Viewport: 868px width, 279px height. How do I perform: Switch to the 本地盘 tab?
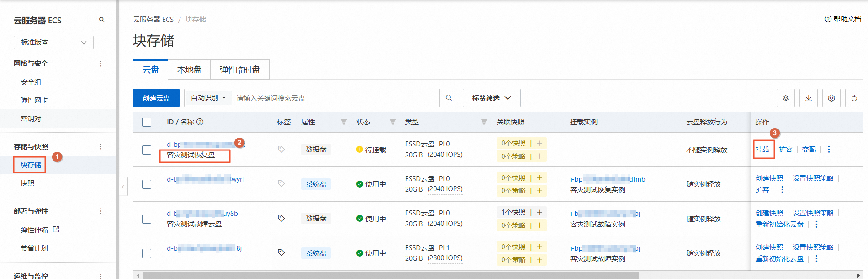[189, 70]
